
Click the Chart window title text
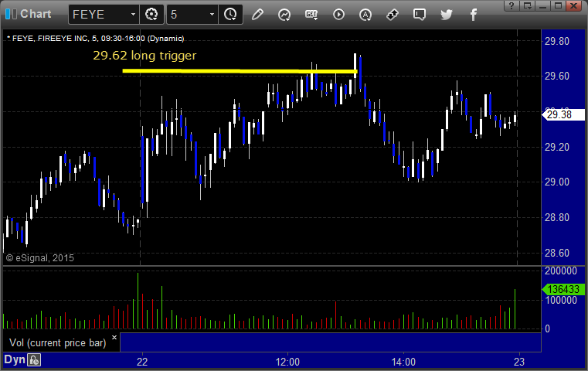(x=36, y=14)
